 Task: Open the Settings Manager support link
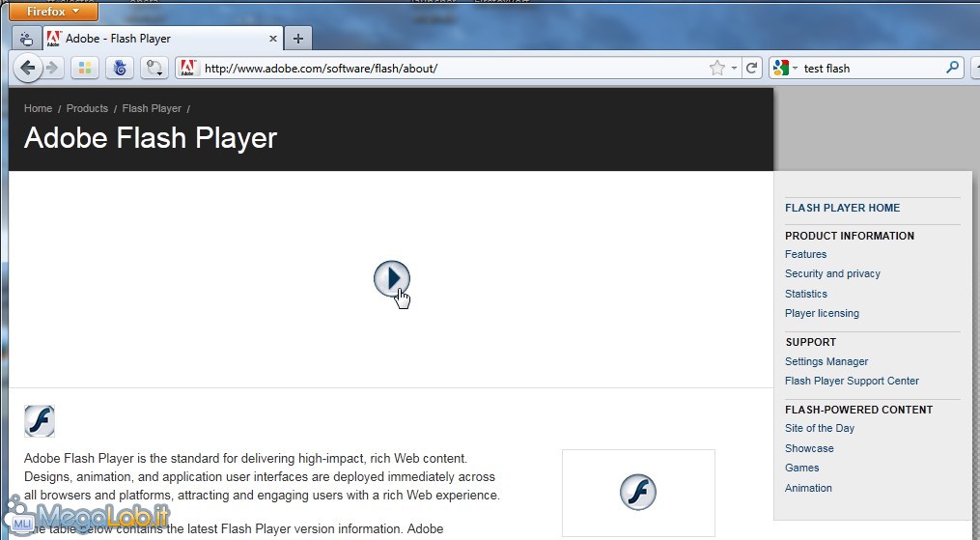826,361
